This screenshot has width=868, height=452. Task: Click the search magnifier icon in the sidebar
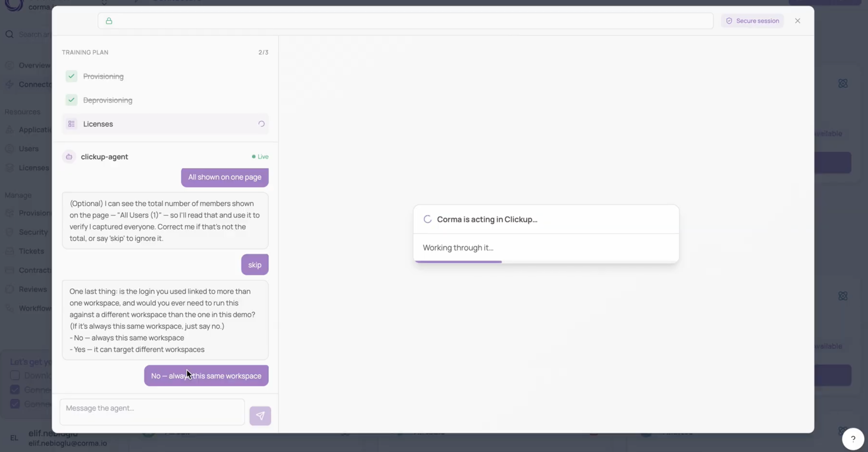[10, 34]
